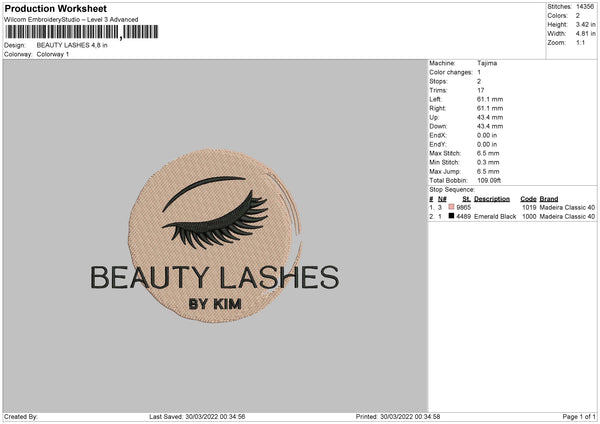This screenshot has height=424, width=600.
Task: Click 'Printed: 30/03/2022 00:34:58' footer text
Action: click(398, 417)
